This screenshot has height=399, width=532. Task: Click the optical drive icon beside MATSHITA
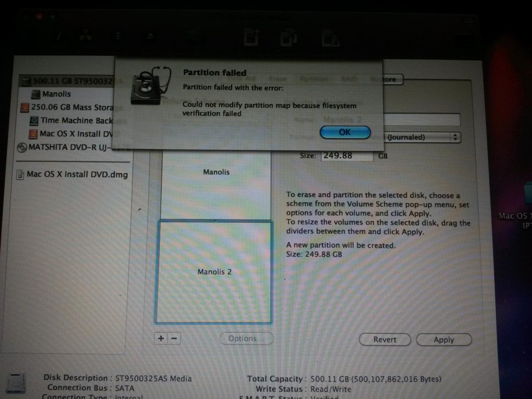tap(22, 147)
